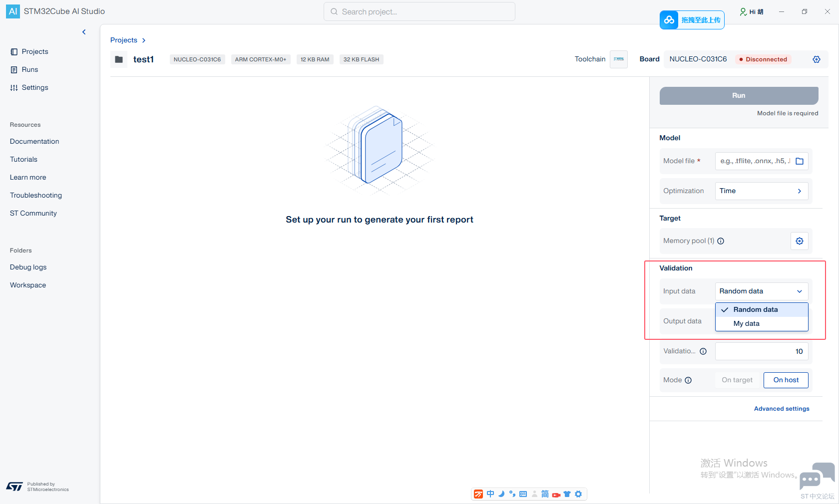
Task: Go back via the Projects breadcrumb
Action: click(124, 40)
